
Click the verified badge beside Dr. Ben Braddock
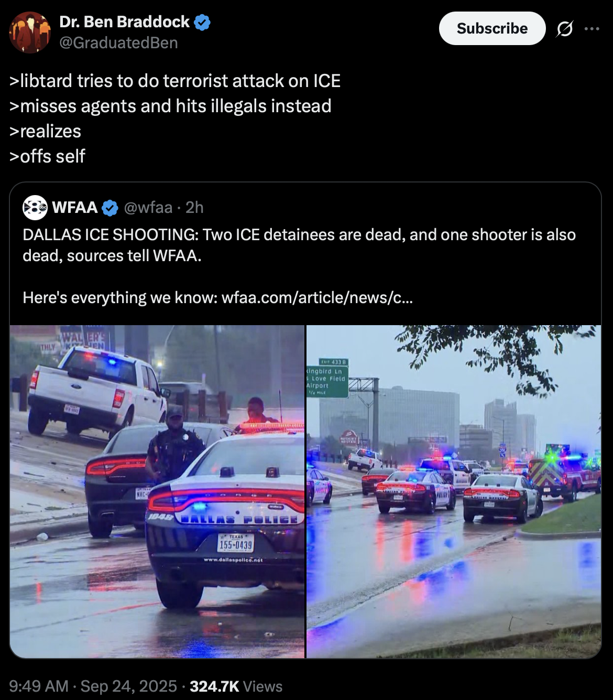pos(202,22)
